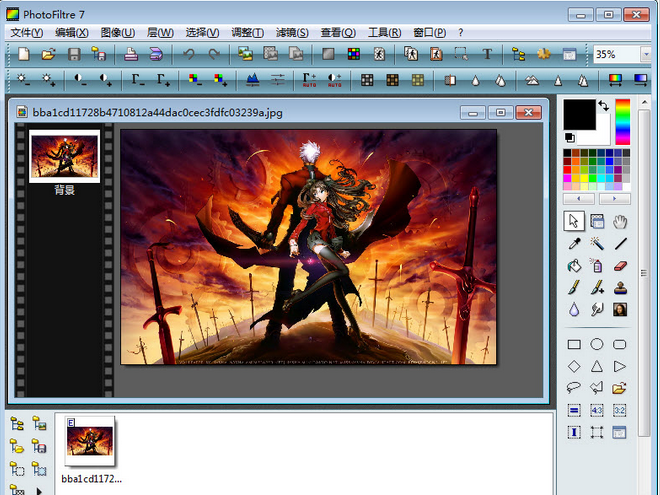Image resolution: width=660 pixels, height=495 pixels.
Task: Click the black foreground color swatch
Action: pos(577,113)
